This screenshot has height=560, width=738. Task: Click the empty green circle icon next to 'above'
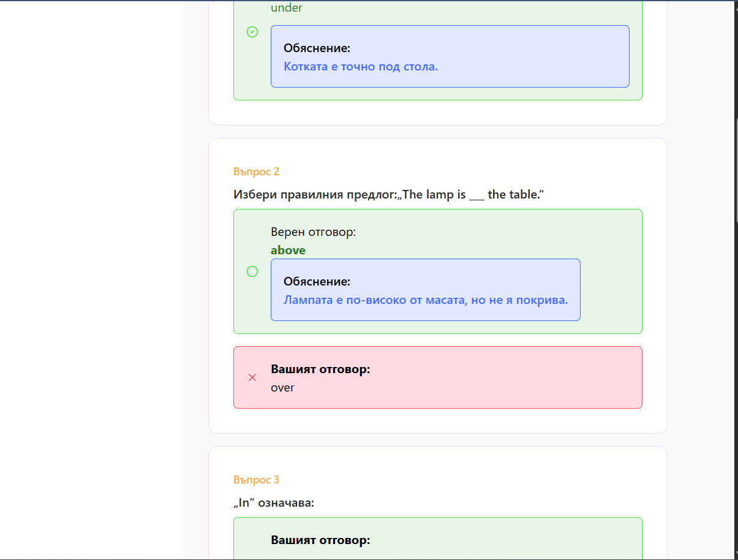[252, 271]
